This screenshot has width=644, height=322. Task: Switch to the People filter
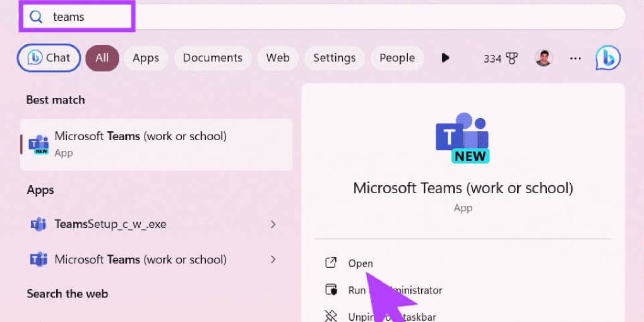[x=397, y=58]
